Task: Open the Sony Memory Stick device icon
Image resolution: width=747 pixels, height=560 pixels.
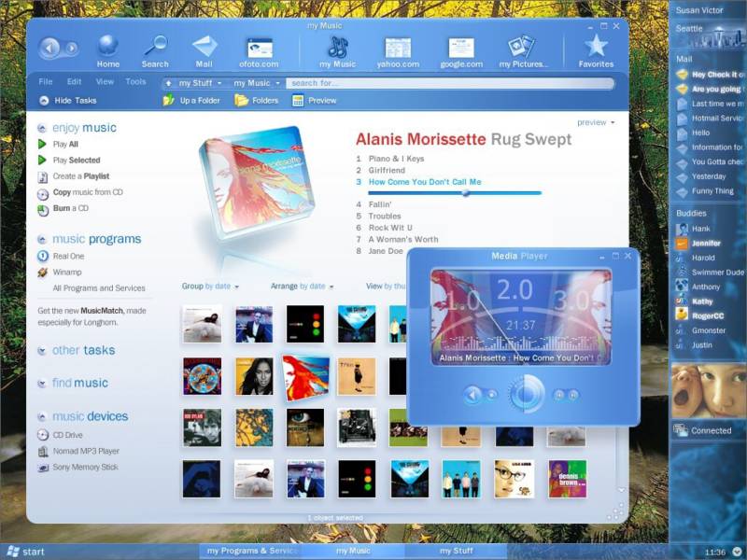Action: [43, 468]
